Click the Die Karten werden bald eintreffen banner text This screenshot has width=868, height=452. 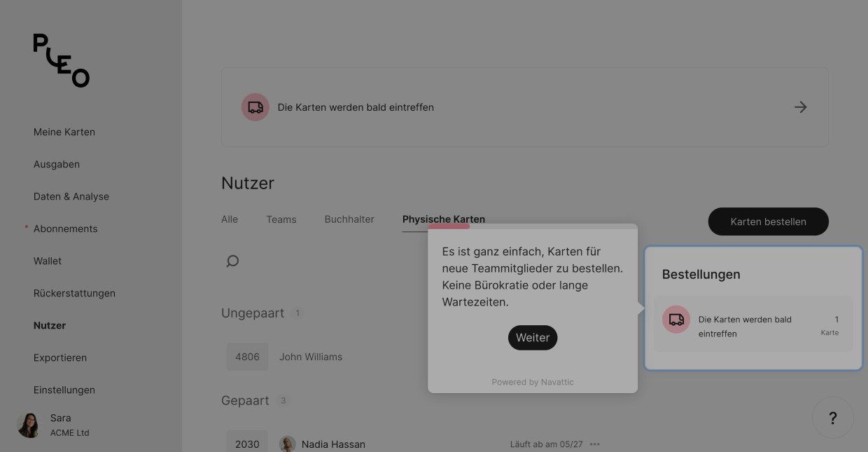(x=356, y=107)
